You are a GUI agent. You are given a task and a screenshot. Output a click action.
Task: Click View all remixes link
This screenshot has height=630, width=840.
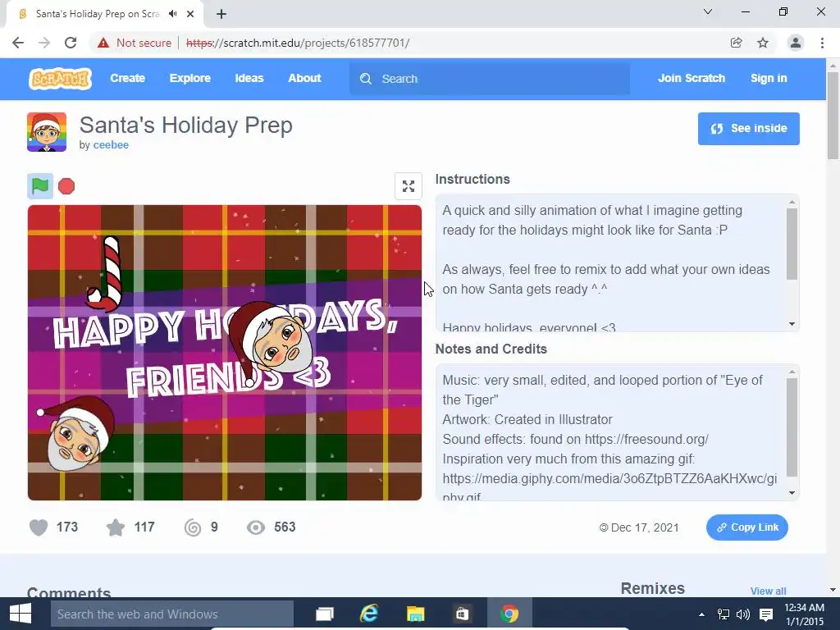(768, 591)
